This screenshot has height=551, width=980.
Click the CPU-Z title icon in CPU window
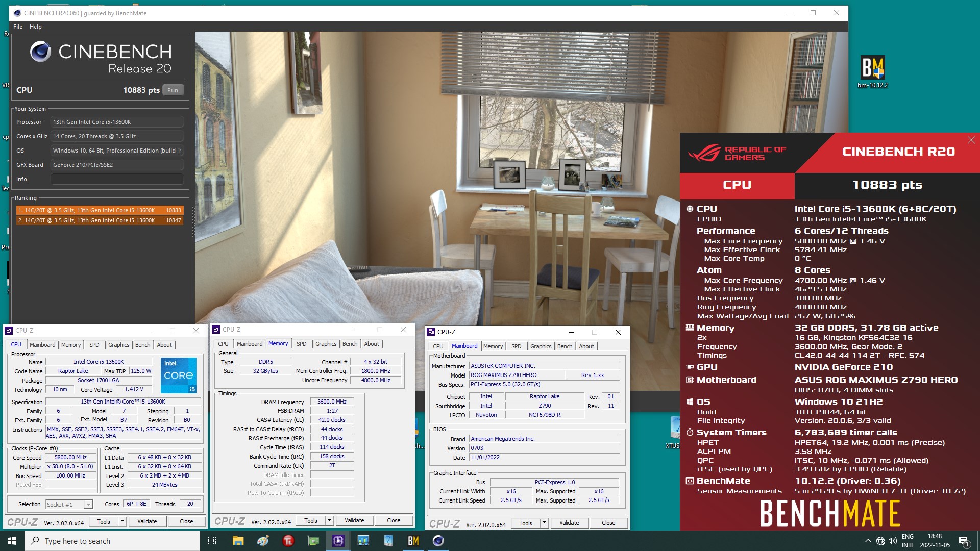point(9,331)
